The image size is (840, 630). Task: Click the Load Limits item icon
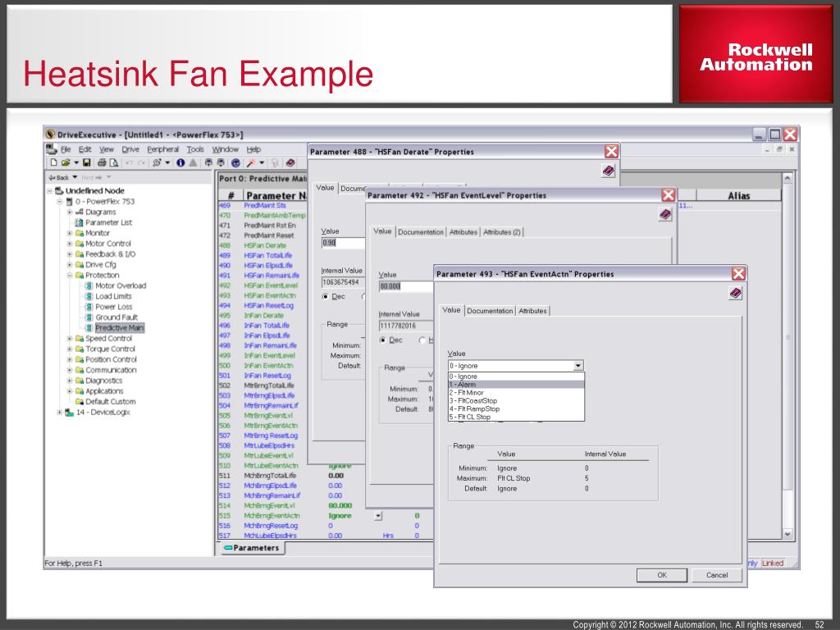click(x=89, y=296)
